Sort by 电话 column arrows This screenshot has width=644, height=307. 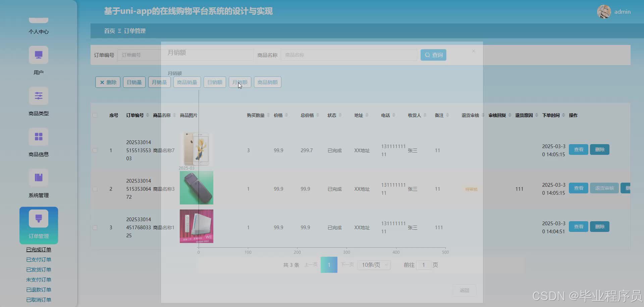click(x=393, y=115)
